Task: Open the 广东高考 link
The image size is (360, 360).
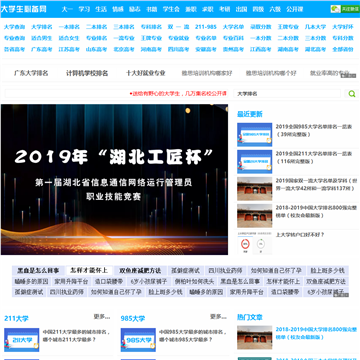Action: coord(42,50)
